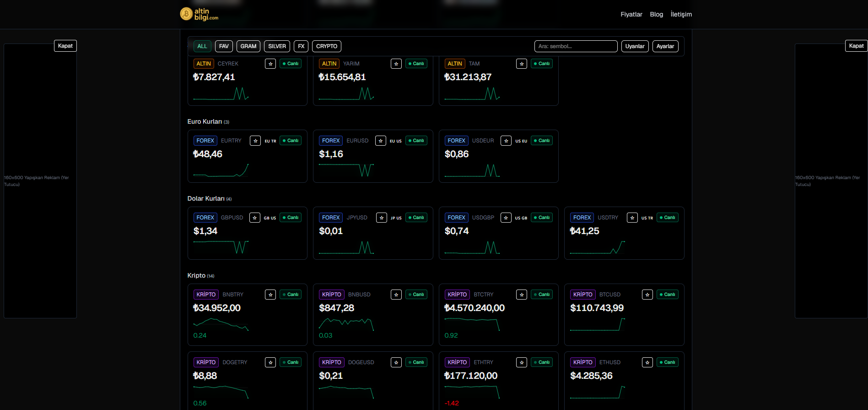Click the Canlı badge on USDTRY card
868x410 pixels.
(668, 218)
